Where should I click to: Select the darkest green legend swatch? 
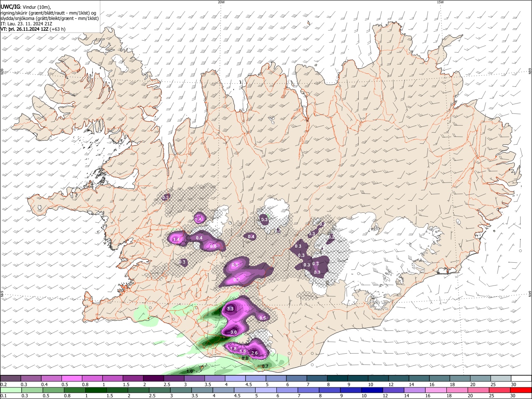tap(95, 390)
